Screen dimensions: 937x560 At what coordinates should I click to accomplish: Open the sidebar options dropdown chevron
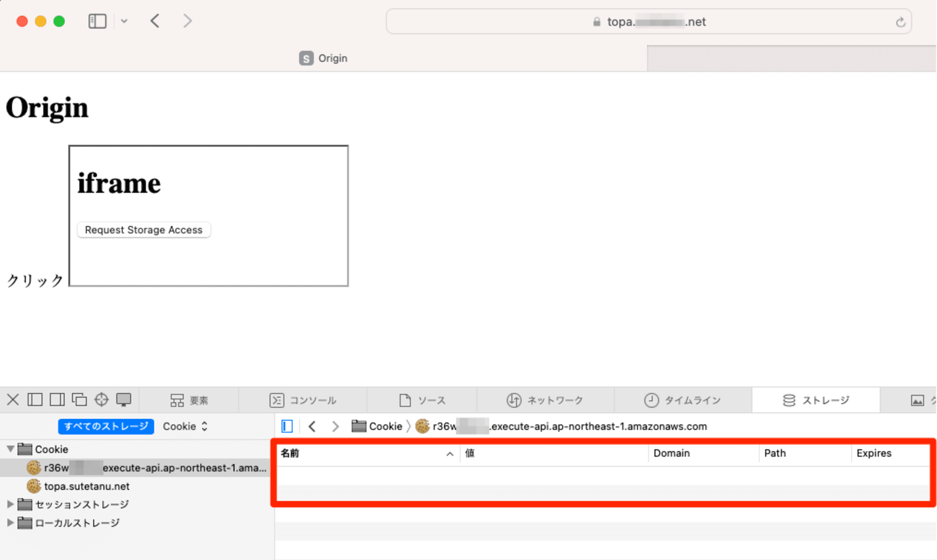[124, 21]
